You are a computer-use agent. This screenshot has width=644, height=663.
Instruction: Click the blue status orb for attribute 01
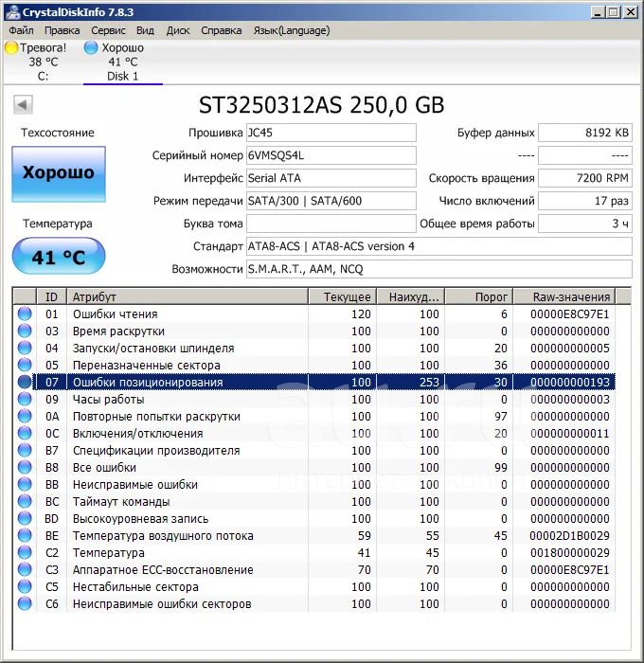click(25, 314)
